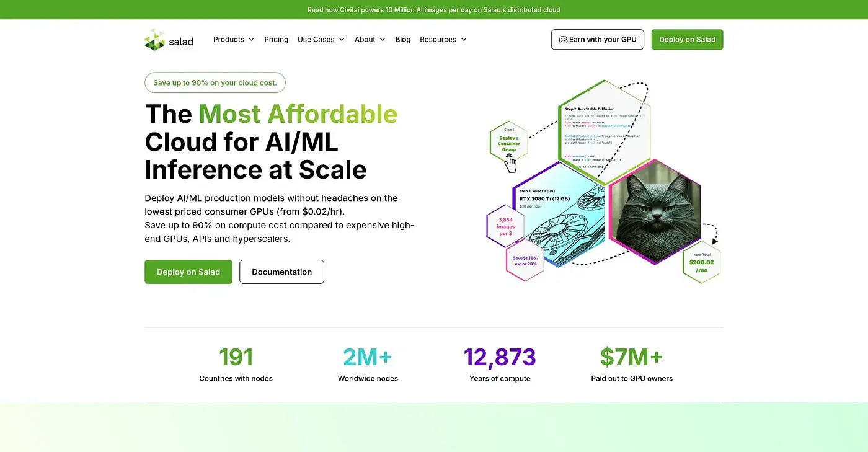Viewport: 868px width, 452px height.
Task: Click the Save up to 90% badge
Action: tap(215, 82)
